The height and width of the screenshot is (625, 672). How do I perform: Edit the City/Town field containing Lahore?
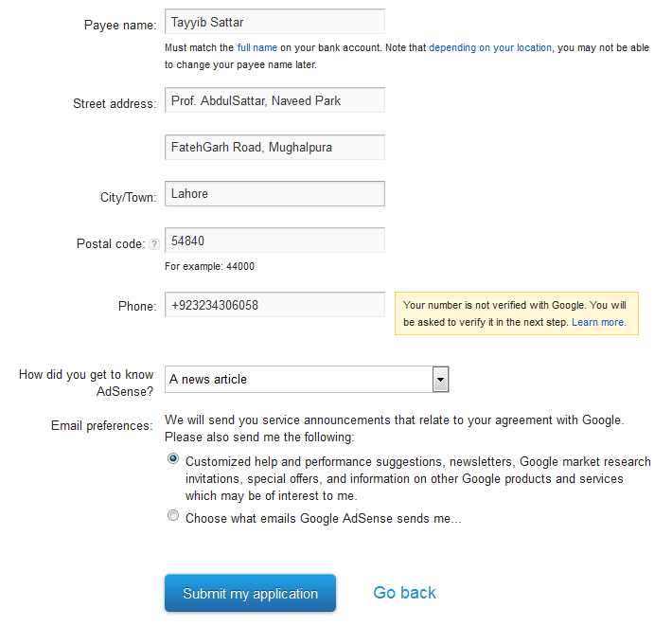point(274,194)
